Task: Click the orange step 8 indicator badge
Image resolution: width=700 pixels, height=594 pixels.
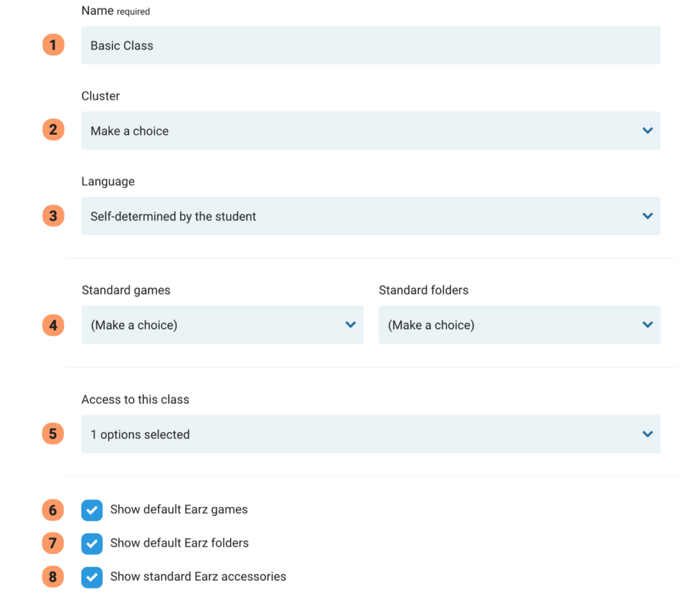Action: click(53, 576)
